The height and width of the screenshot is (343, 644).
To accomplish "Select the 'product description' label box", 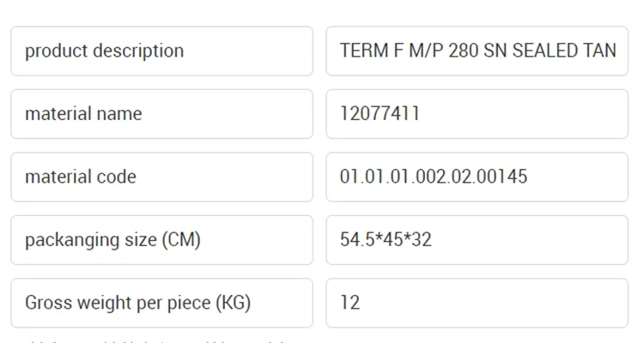I will [161, 51].
